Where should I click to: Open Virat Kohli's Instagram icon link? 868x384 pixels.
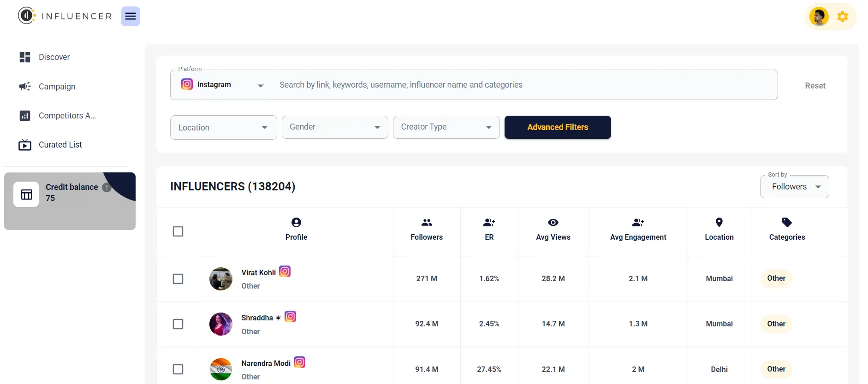point(285,272)
